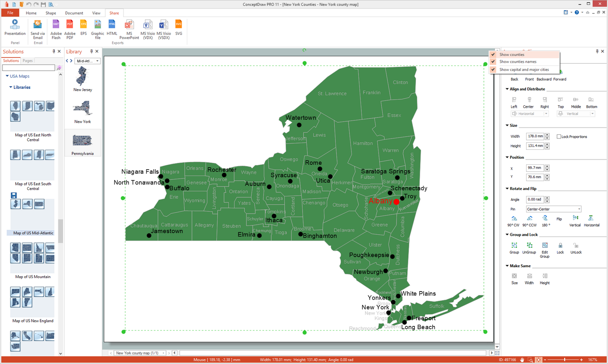Export the map to HTML
Image resolution: width=608 pixels, height=364 pixels.
coord(112,28)
